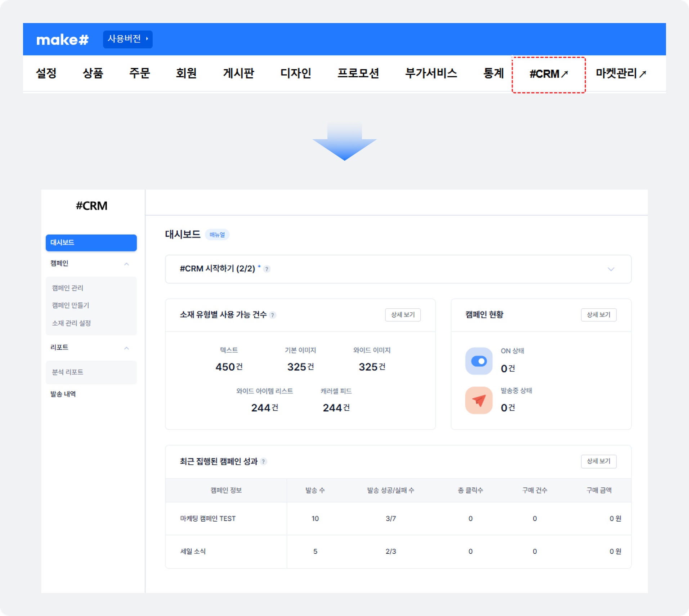The width and height of the screenshot is (689, 616).
Task: Open the 마켓관리 top menu item
Action: pyautogui.click(x=621, y=73)
